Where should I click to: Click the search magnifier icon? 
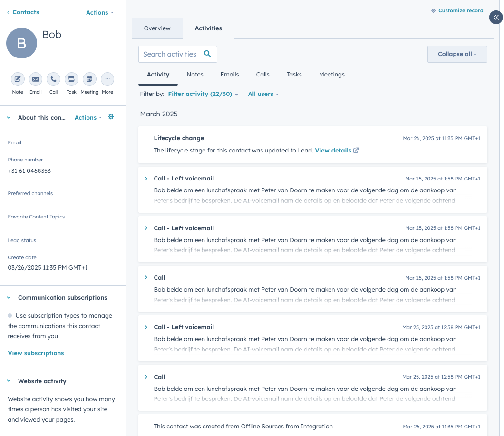pos(207,54)
